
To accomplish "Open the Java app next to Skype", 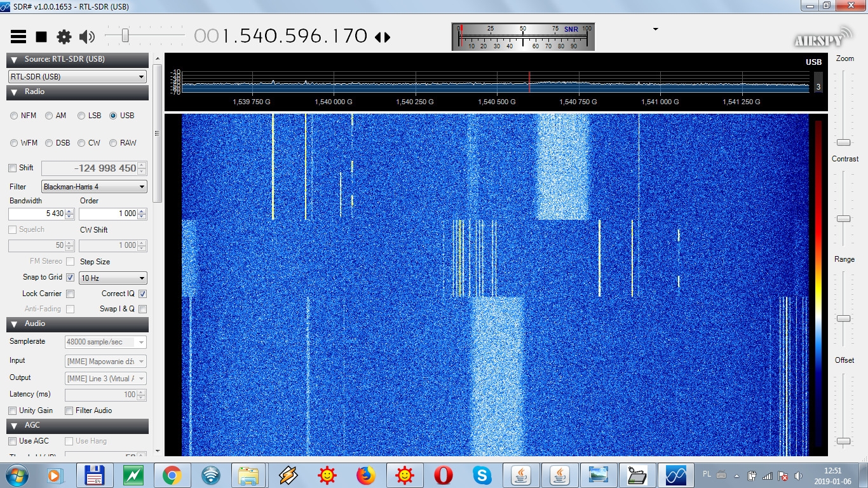I will pyautogui.click(x=520, y=475).
